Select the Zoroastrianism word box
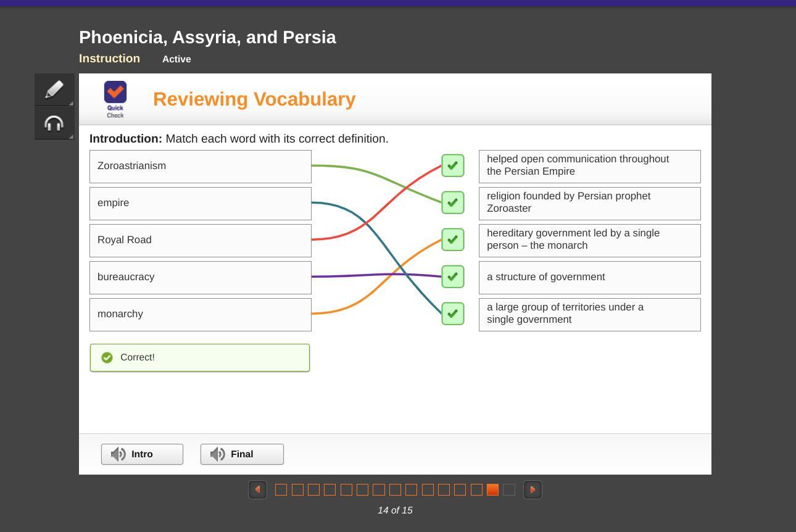Viewport: 796px width, 532px height. pyautogui.click(x=201, y=166)
